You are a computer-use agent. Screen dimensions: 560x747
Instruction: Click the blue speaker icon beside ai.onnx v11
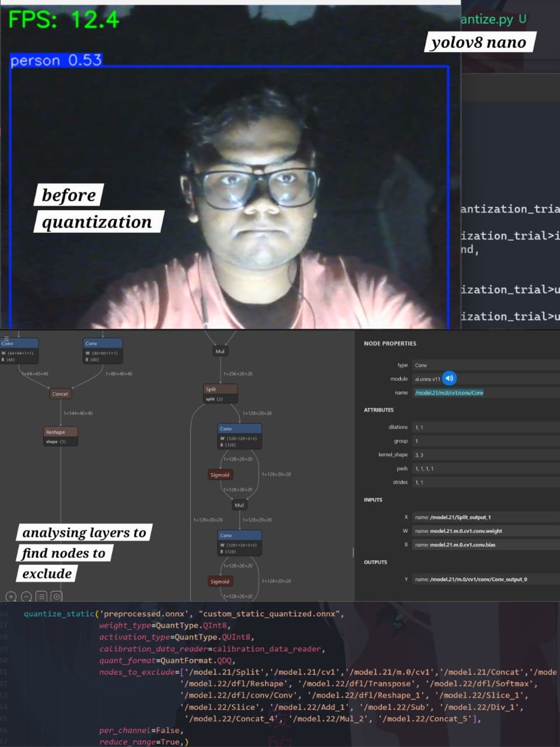(x=449, y=378)
